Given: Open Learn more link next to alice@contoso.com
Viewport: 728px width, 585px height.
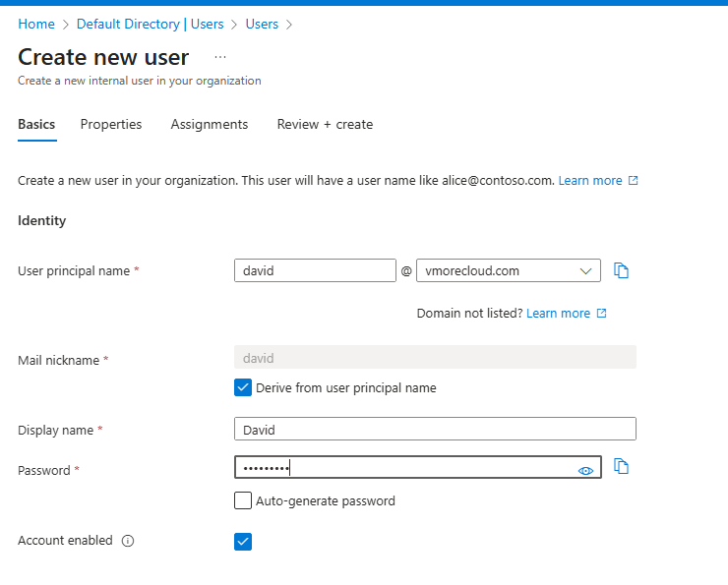Looking at the screenshot, I should click(x=590, y=181).
